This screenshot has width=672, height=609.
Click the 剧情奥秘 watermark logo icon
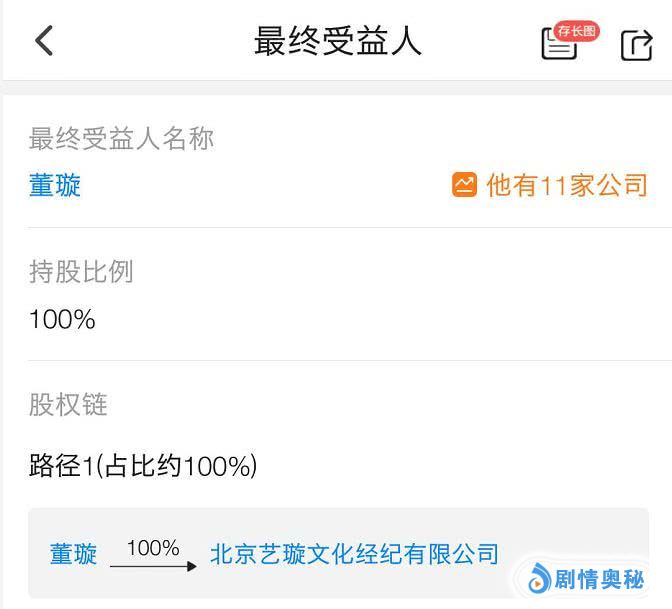coord(539,579)
